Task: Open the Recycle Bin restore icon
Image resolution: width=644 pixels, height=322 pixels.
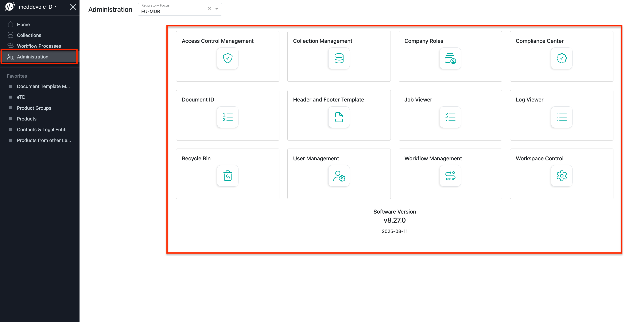Action: pos(228,176)
